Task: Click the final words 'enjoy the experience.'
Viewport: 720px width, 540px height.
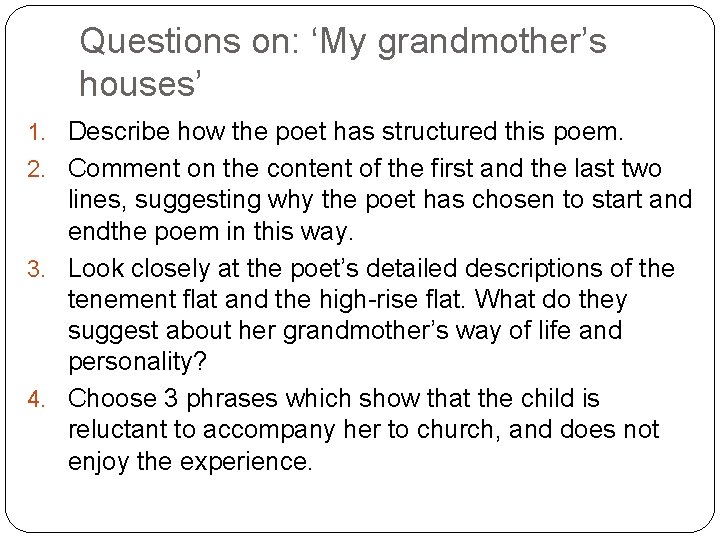Action: (191, 464)
